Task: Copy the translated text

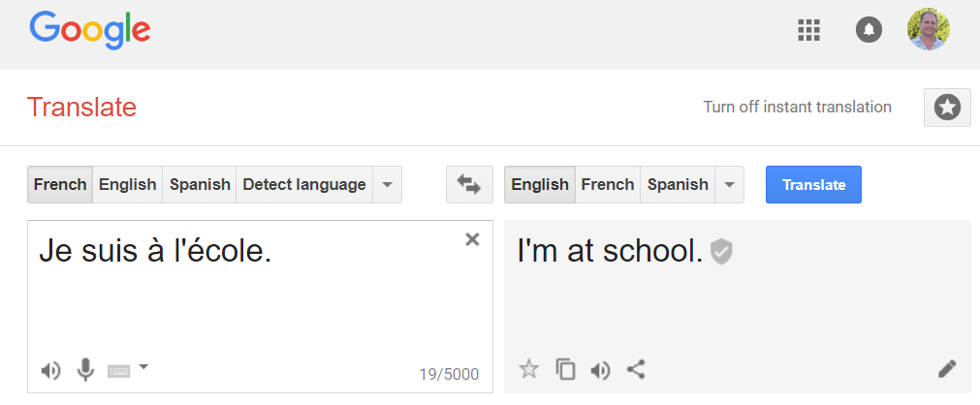Action: [565, 369]
